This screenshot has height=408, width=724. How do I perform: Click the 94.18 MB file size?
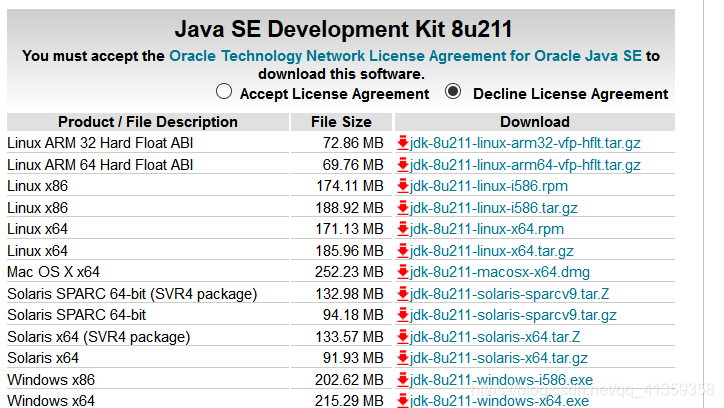(x=353, y=315)
